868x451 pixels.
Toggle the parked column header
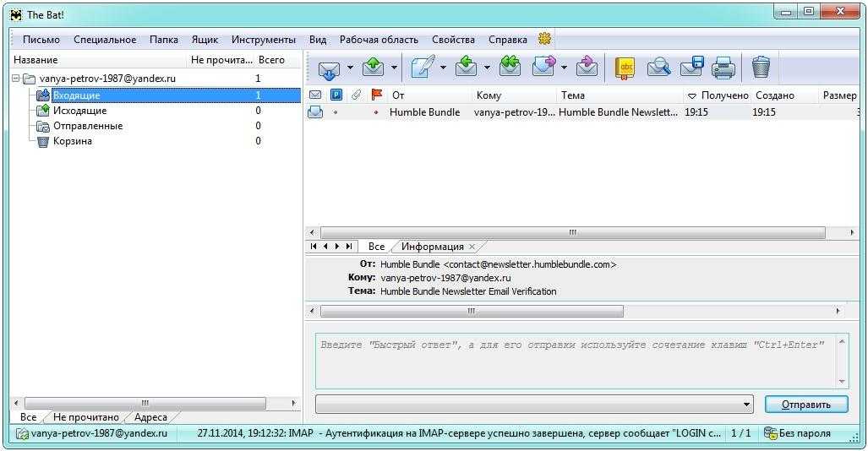point(336,95)
